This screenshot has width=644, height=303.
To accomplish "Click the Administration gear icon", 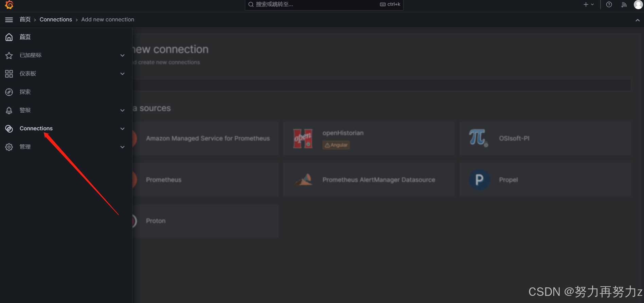I will [9, 147].
